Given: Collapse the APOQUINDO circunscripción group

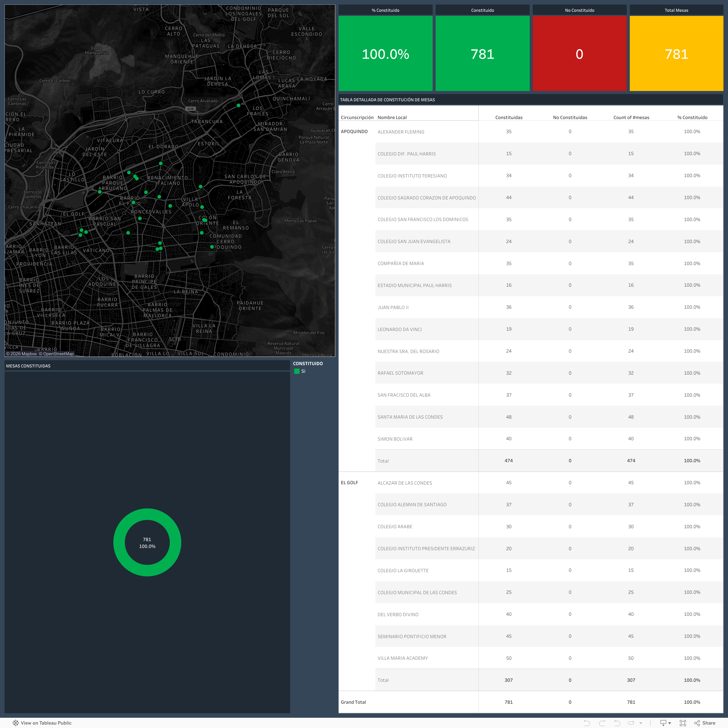Looking at the screenshot, I should click(x=354, y=131).
